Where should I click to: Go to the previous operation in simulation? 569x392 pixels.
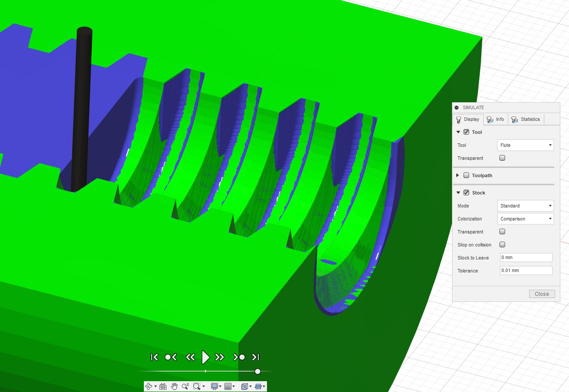[170, 357]
